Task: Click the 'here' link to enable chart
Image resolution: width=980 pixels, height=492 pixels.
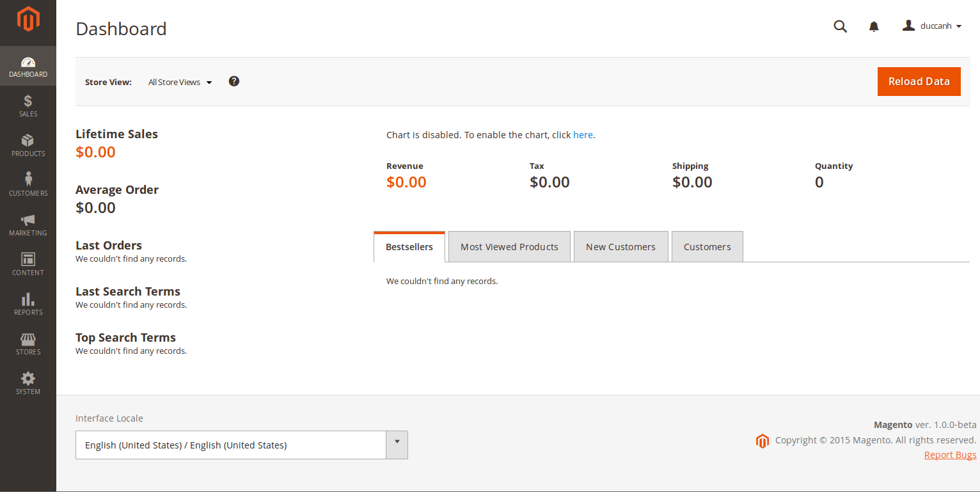Action: coord(583,135)
